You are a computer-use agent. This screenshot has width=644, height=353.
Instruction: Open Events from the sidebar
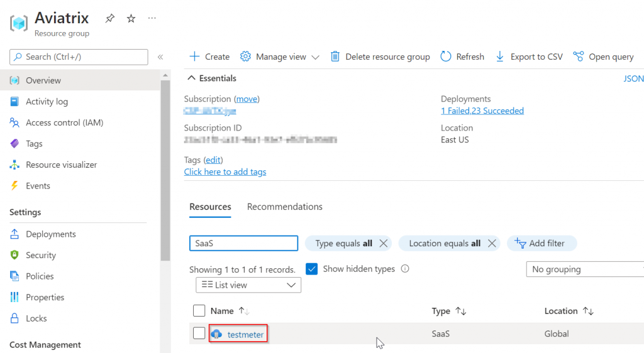(38, 186)
